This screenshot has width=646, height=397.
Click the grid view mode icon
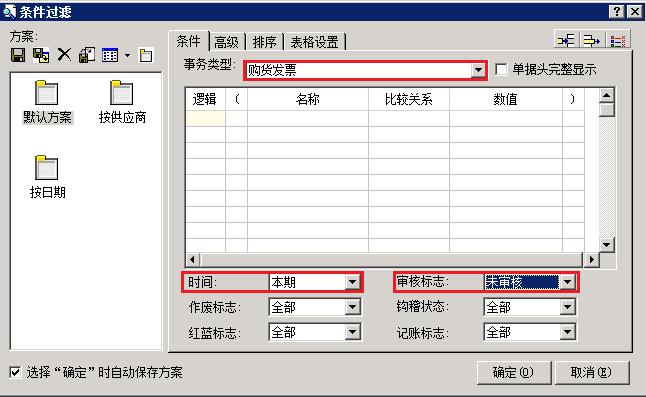[110, 55]
